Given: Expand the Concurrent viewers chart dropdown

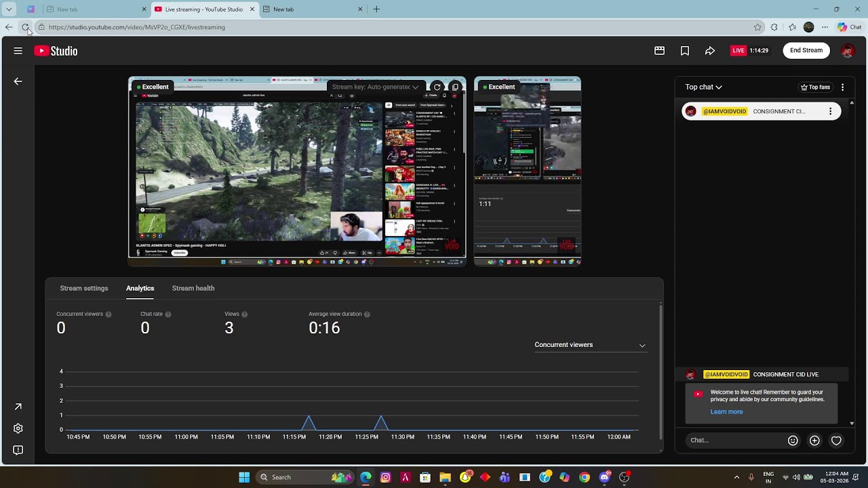Looking at the screenshot, I should (590, 345).
